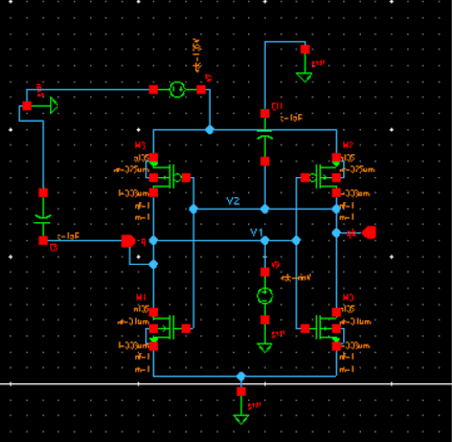Click the M3 instance name label

point(140,145)
